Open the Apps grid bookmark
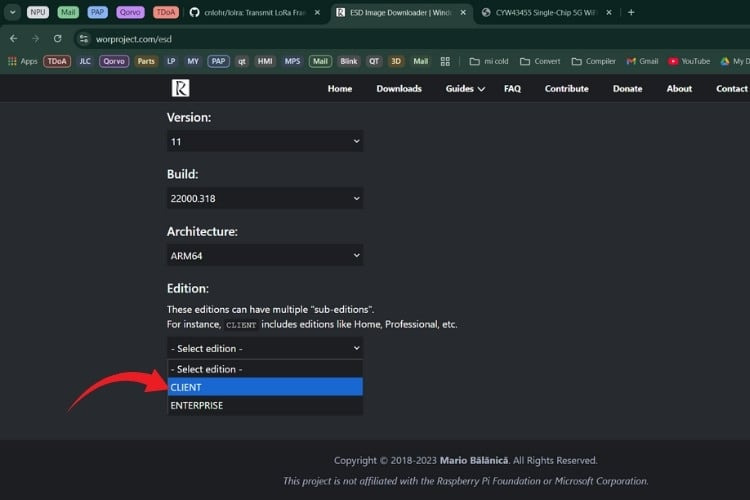This screenshot has width=750, height=500. pyautogui.click(x=22, y=61)
